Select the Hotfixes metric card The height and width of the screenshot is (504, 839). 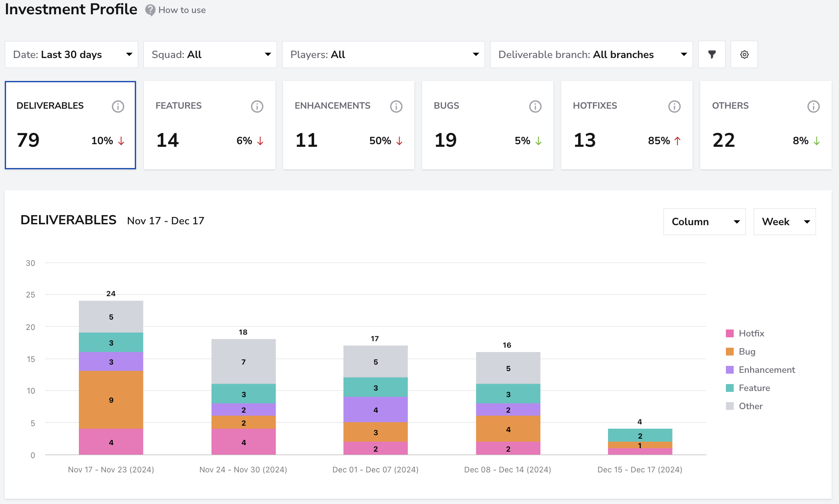point(627,125)
